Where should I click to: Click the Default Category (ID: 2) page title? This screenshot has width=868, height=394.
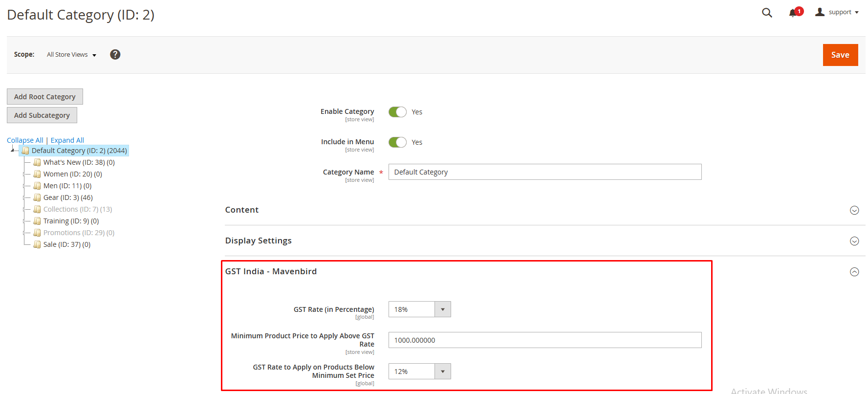click(81, 15)
